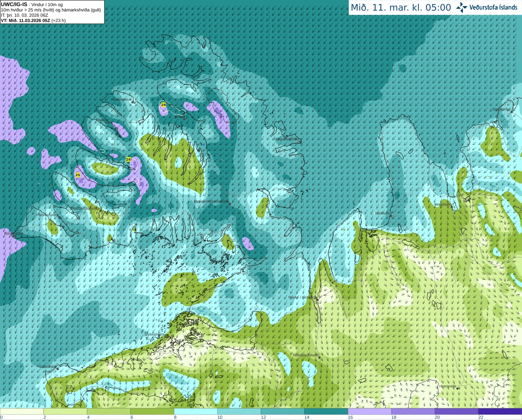Click the Veðurstofa Íslands logo icon
Viewport: 522px width, 420px height.
pyautogui.click(x=461, y=7)
